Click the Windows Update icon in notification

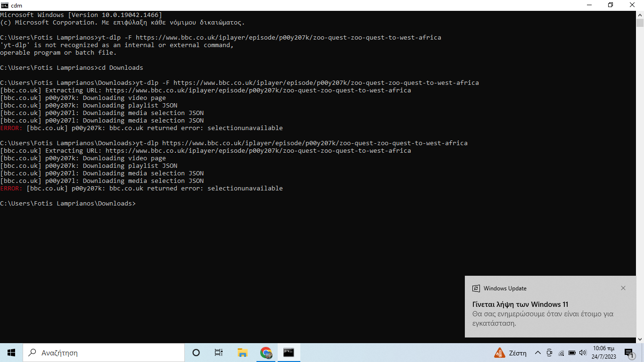click(x=476, y=288)
